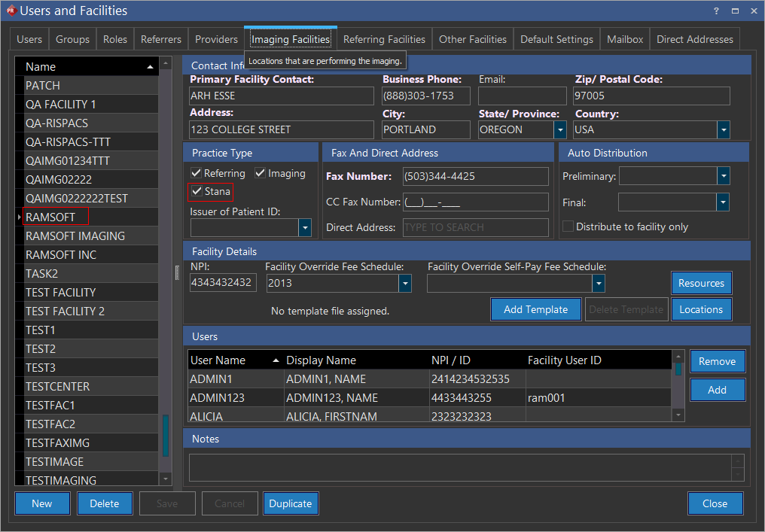Open the Default Settings tab
The height and width of the screenshot is (532, 765).
tap(556, 39)
